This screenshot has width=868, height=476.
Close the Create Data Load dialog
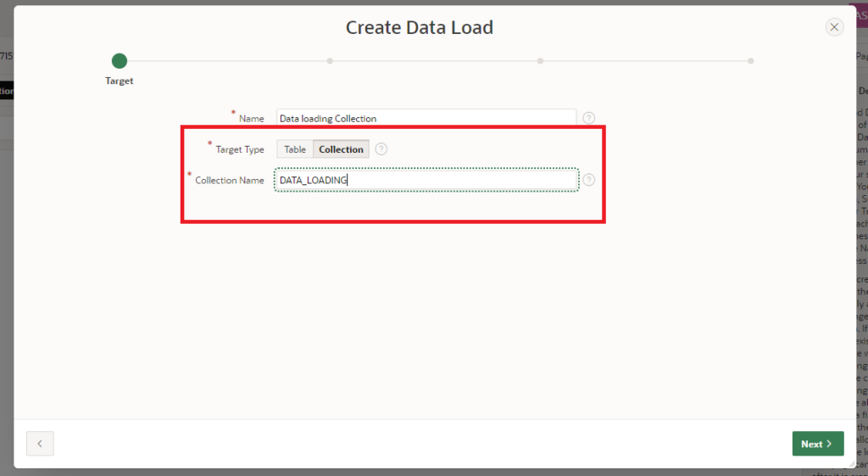(834, 27)
